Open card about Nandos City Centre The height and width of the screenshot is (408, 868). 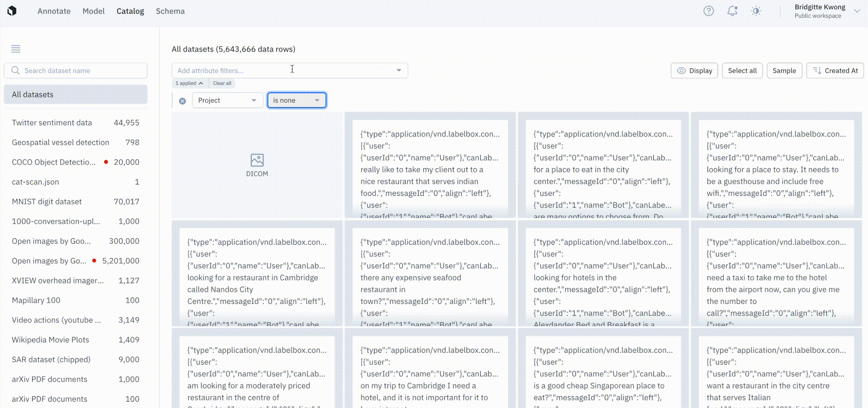tap(257, 273)
